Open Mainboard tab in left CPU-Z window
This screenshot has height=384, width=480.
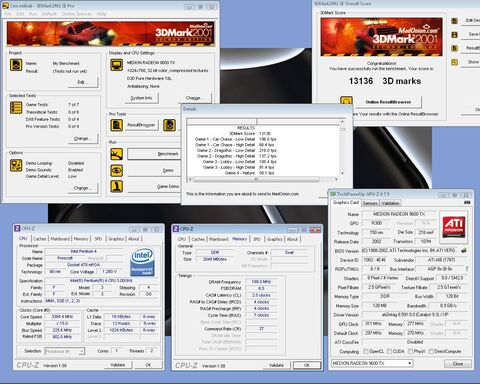60,239
